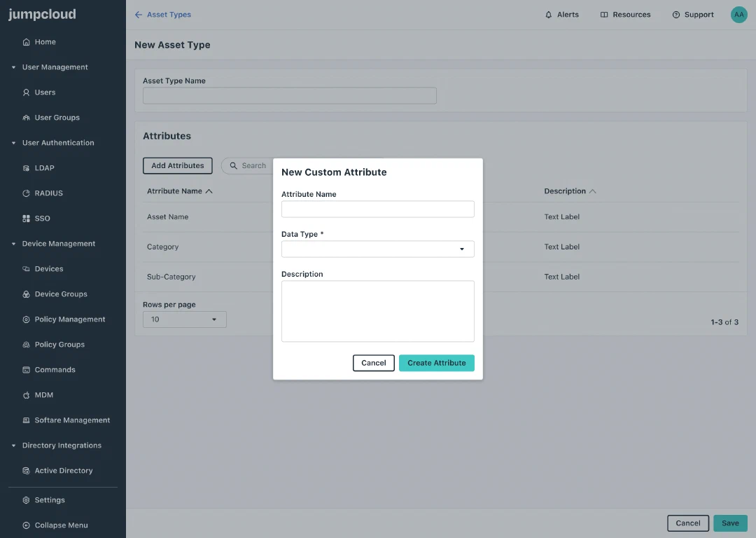This screenshot has width=756, height=538.
Task: Click Collapse Menu label
Action: click(61, 525)
